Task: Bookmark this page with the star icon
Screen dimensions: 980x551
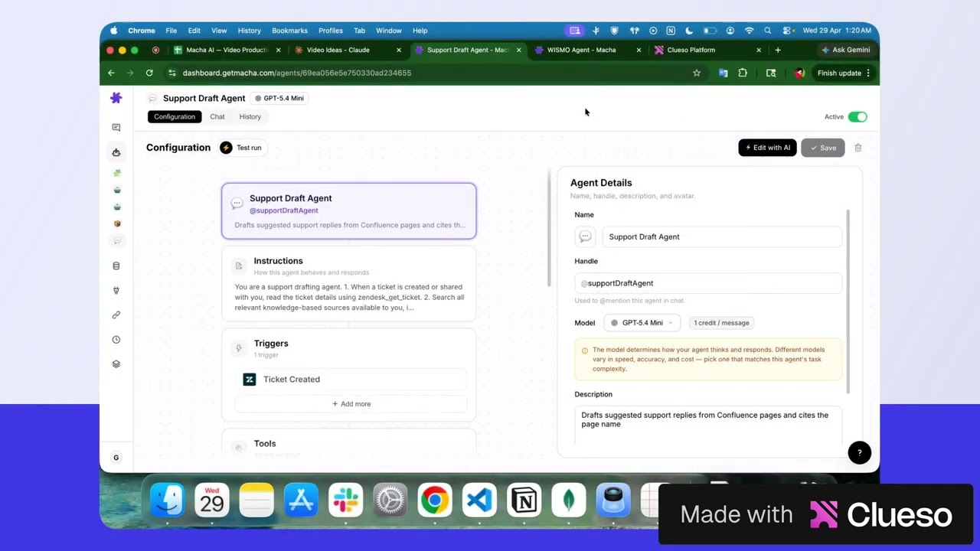Action: [697, 73]
